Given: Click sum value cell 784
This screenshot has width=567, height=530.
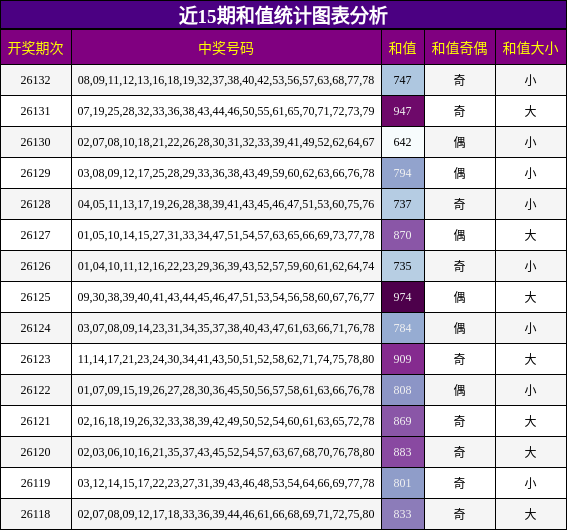Looking at the screenshot, I should (x=402, y=328).
